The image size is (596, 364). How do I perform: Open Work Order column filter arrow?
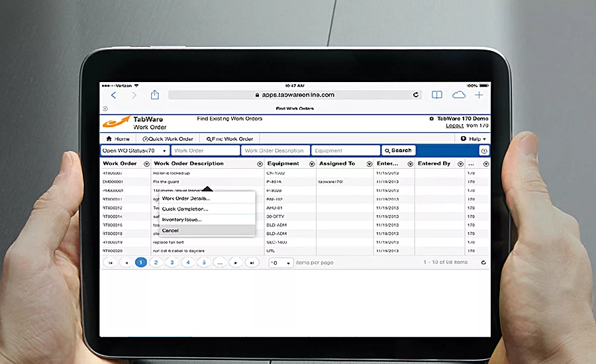146,163
